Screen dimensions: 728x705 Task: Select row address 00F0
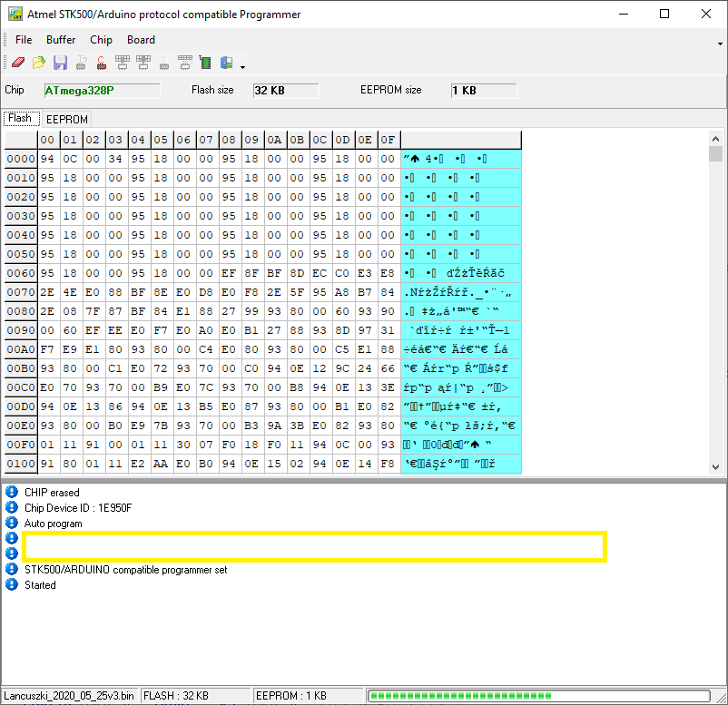pos(21,445)
